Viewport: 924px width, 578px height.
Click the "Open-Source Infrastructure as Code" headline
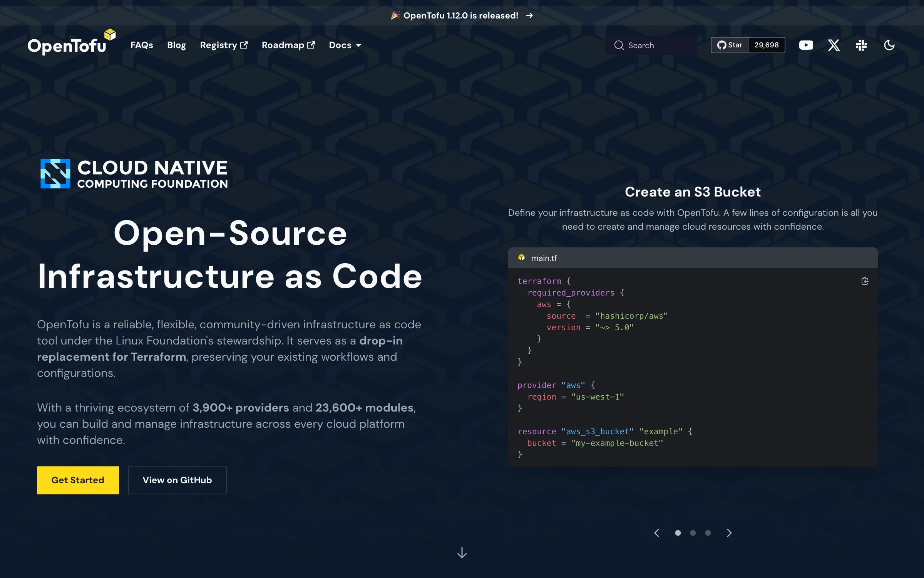pos(230,254)
